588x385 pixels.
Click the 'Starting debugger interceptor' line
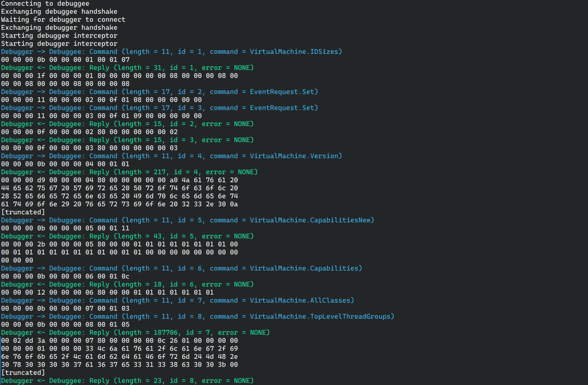pos(59,44)
